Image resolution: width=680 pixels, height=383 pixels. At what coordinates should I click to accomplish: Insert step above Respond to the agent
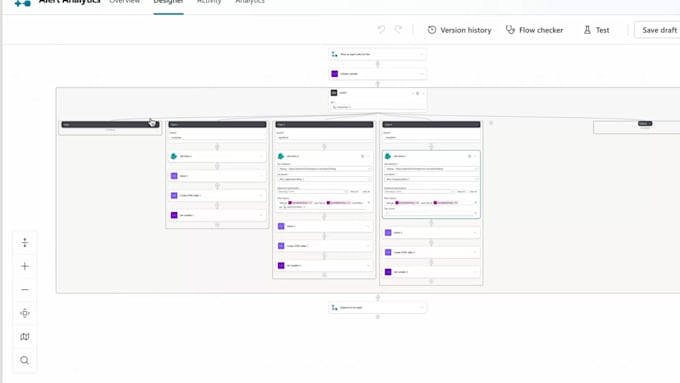(378, 298)
